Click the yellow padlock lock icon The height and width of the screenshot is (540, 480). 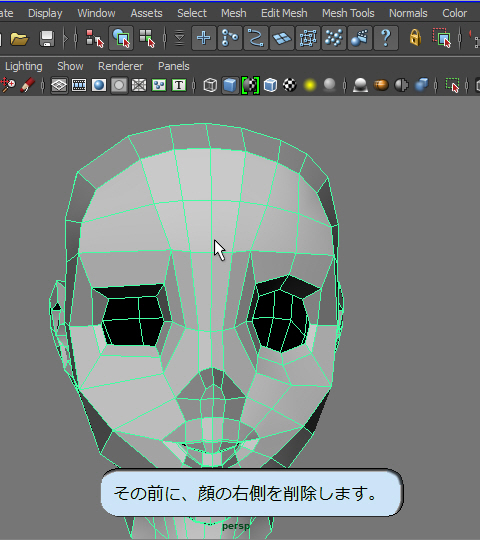(x=415, y=38)
